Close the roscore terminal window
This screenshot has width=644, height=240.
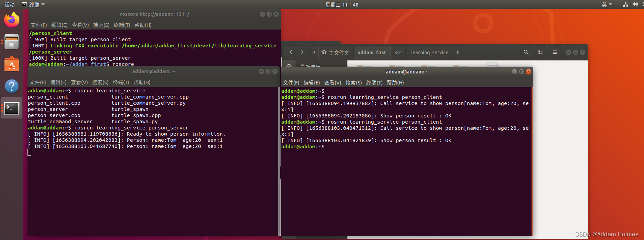tap(276, 14)
